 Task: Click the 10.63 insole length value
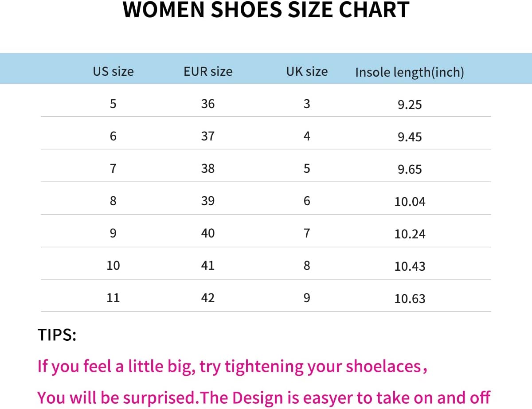click(x=410, y=299)
